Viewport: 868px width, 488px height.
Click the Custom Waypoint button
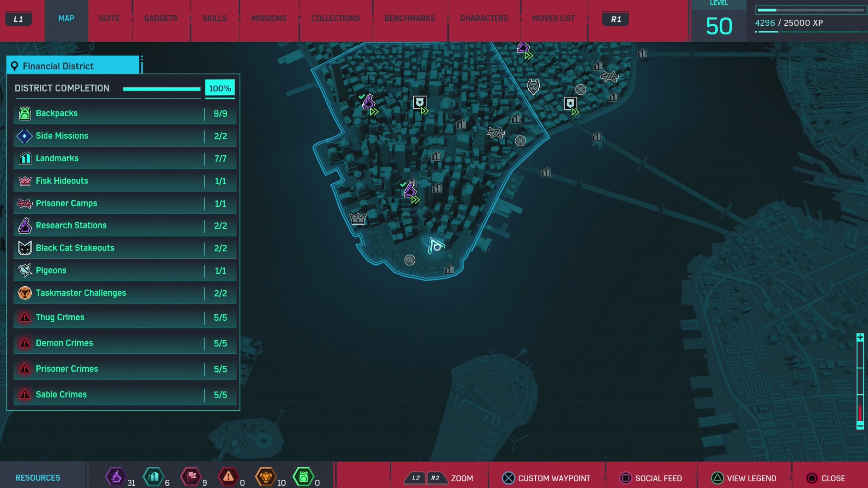tap(546, 478)
